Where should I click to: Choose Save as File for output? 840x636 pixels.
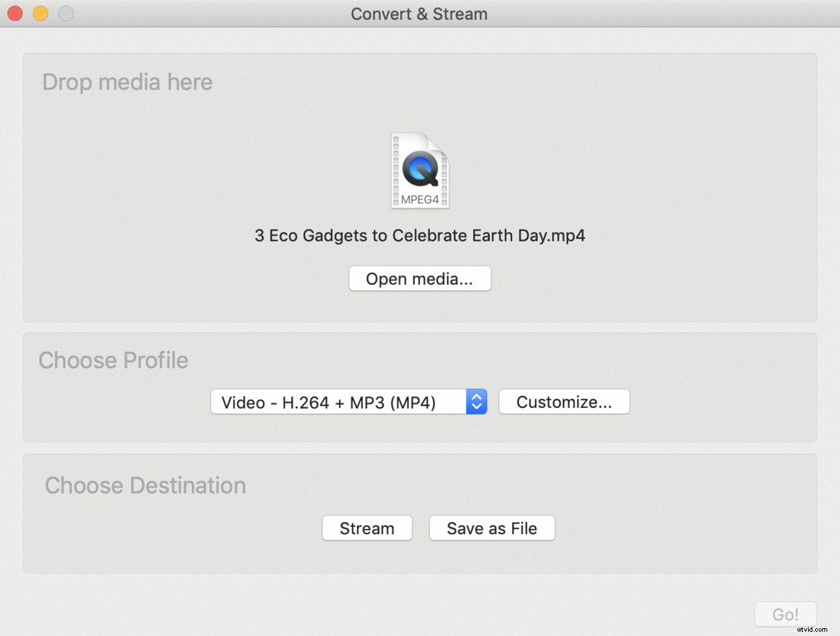(492, 528)
